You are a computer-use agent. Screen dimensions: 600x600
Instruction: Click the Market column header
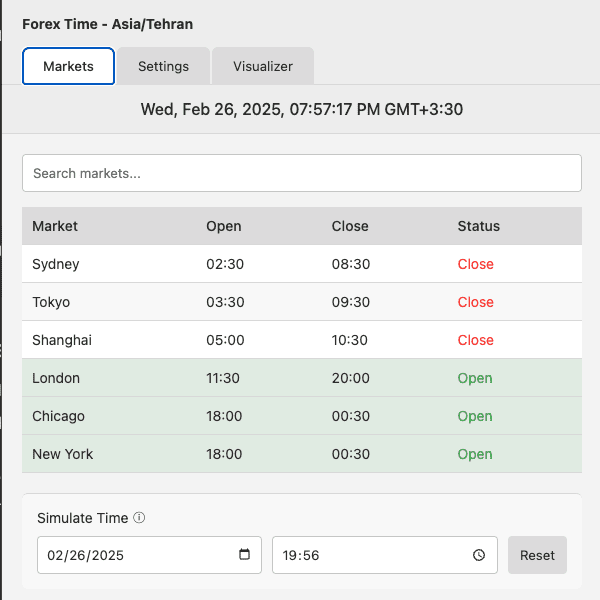(55, 226)
